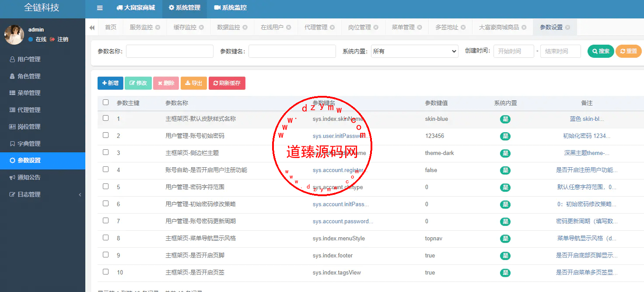This screenshot has height=292, width=644.
Task: Toggle the select-all checkbox in table header
Action: (x=105, y=102)
